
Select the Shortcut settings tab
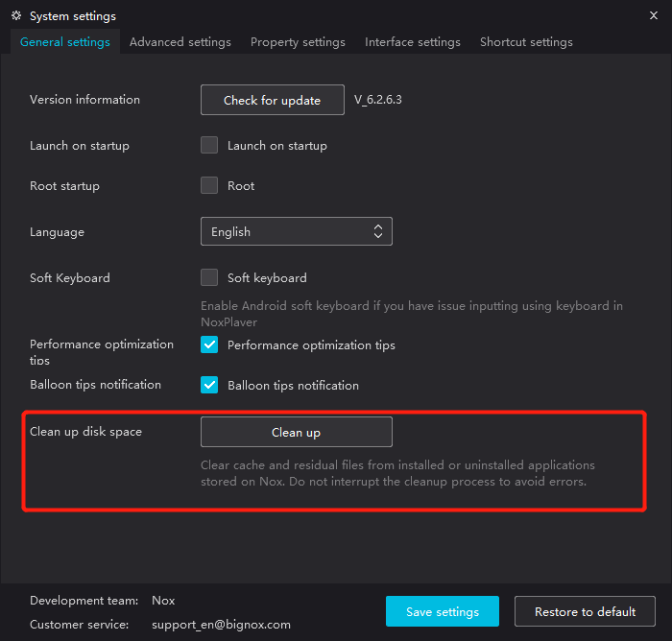click(x=526, y=42)
